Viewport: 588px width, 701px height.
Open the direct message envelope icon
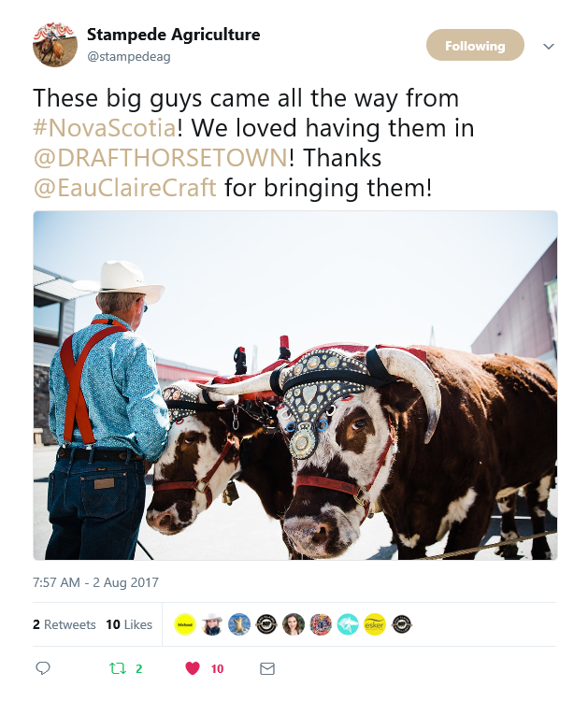click(267, 668)
